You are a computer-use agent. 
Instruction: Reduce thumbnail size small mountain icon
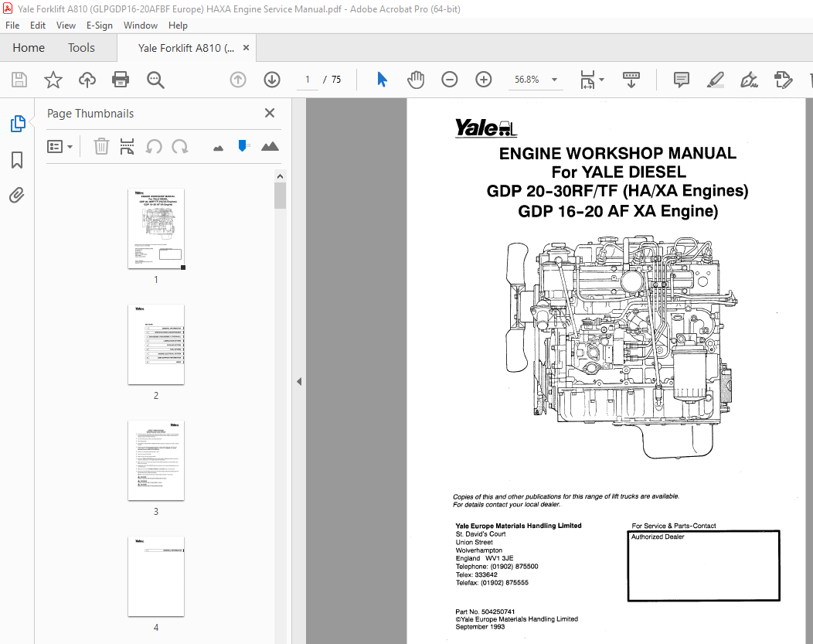click(218, 148)
